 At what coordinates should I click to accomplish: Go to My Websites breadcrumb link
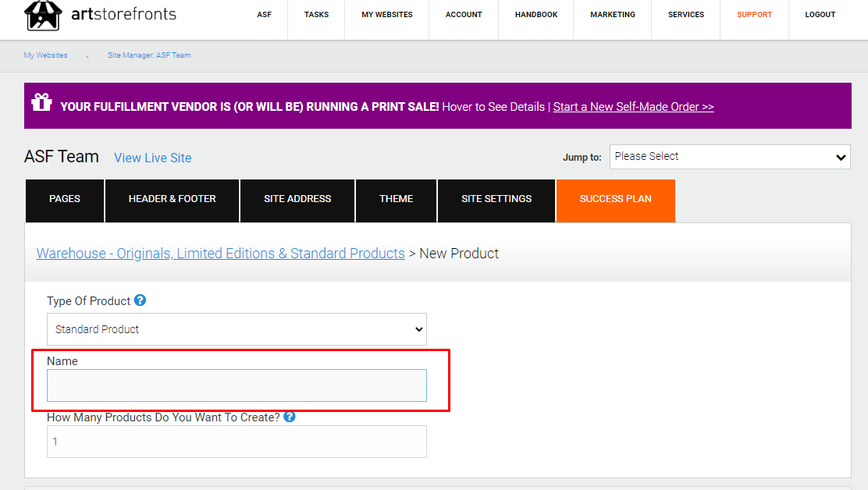click(45, 55)
